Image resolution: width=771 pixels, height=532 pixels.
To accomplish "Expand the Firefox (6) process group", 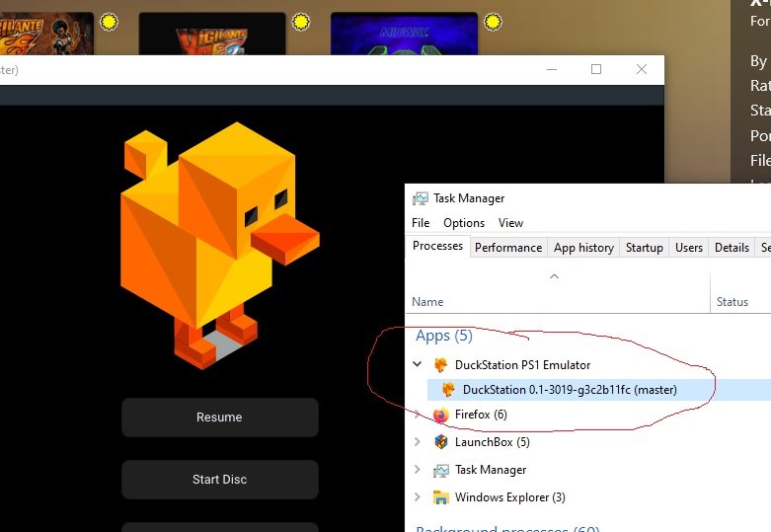I will pyautogui.click(x=417, y=415).
